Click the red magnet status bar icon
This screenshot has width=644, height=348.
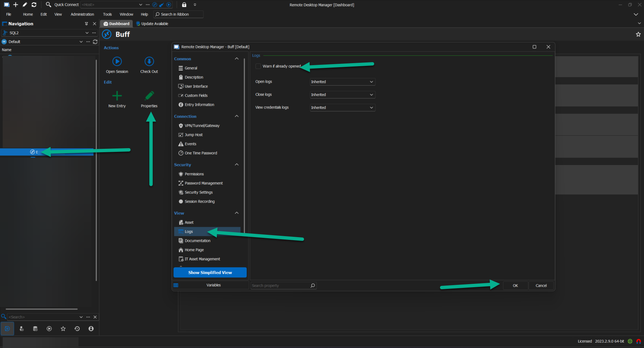tap(639, 341)
